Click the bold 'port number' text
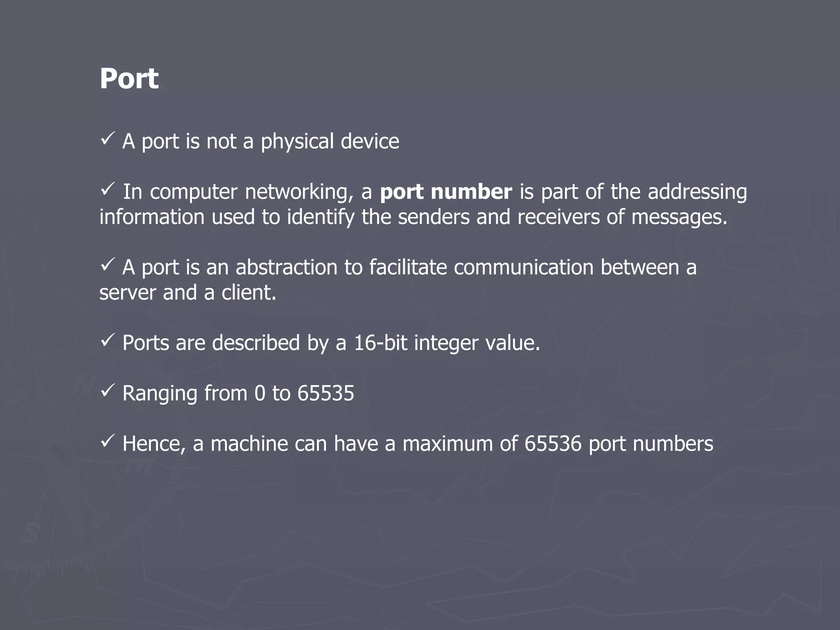The width and height of the screenshot is (840, 630). [x=446, y=192]
